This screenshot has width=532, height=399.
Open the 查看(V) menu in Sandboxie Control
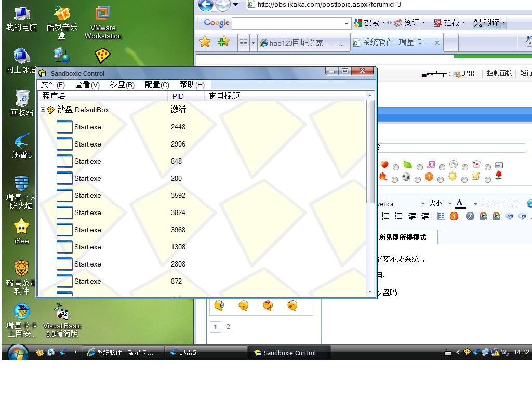(87, 85)
